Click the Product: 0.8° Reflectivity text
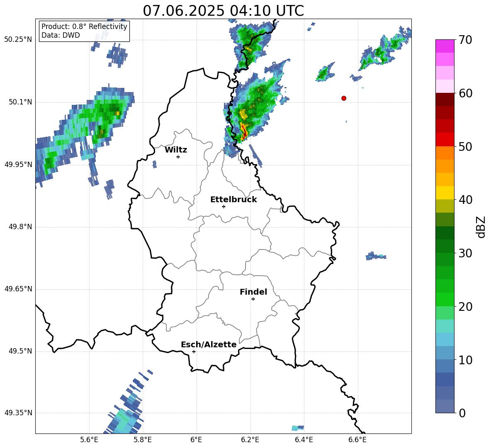The height and width of the screenshot is (448, 491). tap(84, 27)
